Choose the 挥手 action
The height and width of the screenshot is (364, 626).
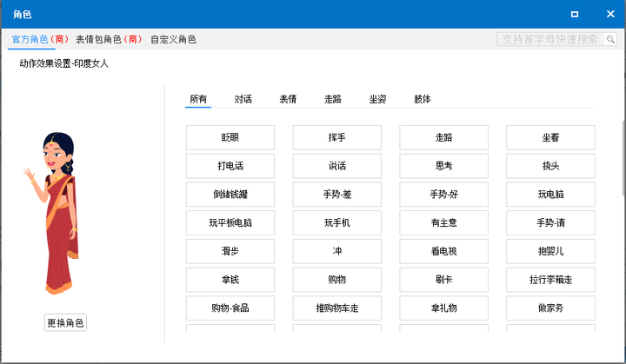click(x=337, y=138)
